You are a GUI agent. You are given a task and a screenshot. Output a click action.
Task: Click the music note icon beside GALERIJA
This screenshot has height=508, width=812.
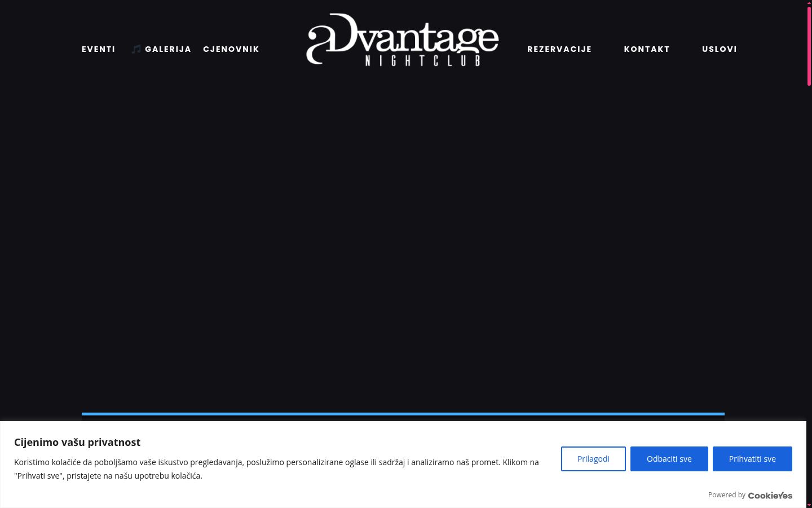[136, 49]
